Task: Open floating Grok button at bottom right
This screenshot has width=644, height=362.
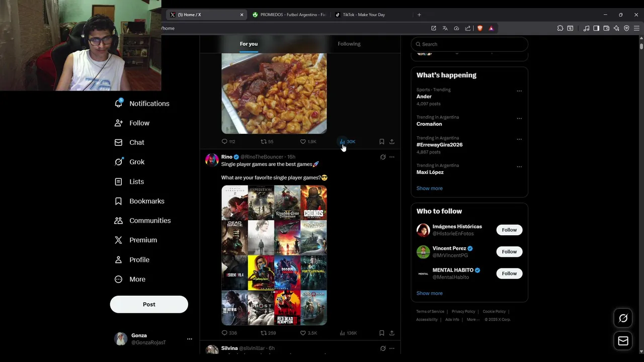Action: point(623,318)
